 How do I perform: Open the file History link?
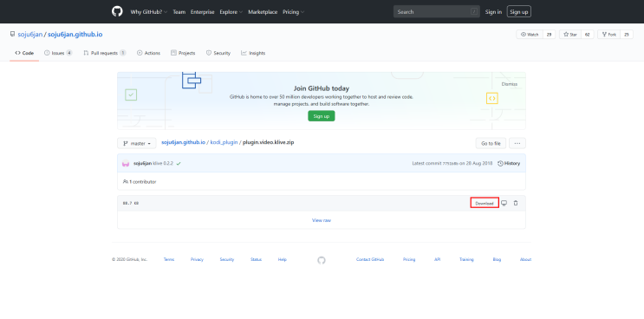tap(509, 163)
